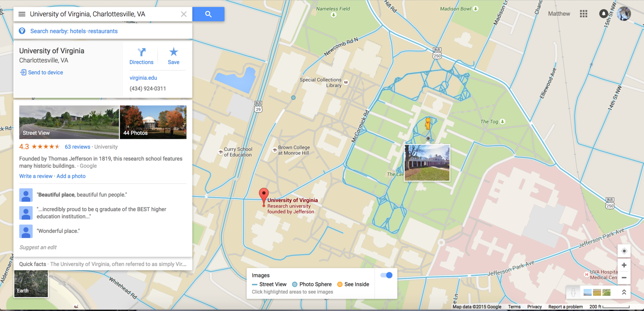Image resolution: width=644 pixels, height=311 pixels.
Task: Click Madison Bowl park marker
Action: (x=476, y=8)
